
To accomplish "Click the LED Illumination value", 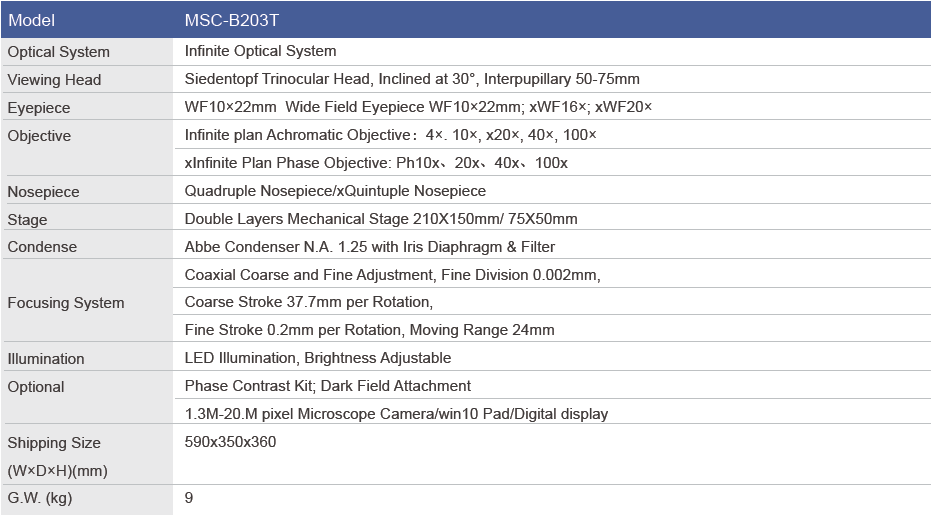I will 318,358.
